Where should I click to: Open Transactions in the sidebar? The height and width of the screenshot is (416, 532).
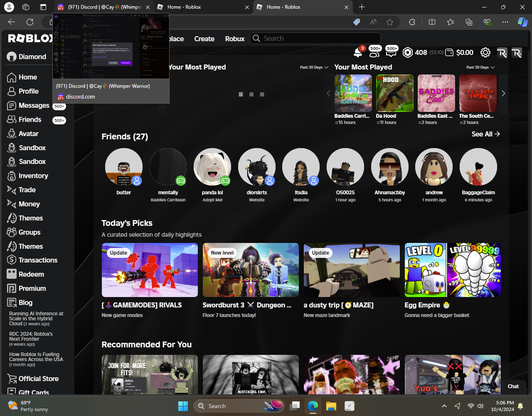(32, 260)
